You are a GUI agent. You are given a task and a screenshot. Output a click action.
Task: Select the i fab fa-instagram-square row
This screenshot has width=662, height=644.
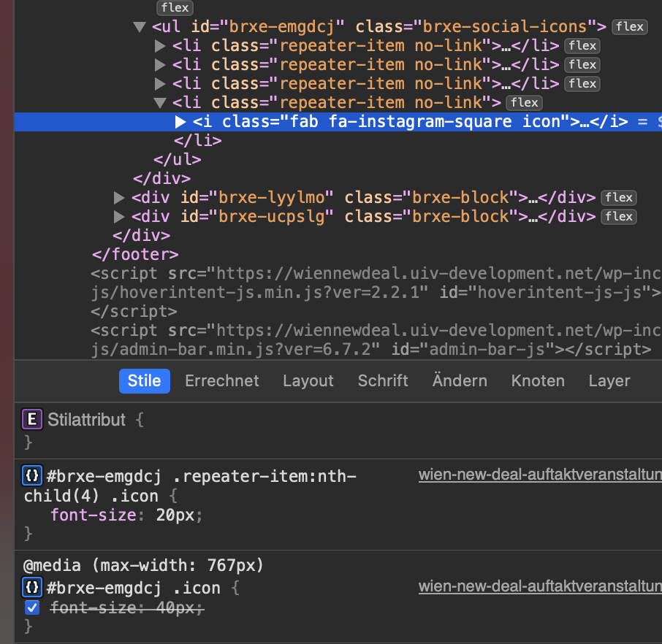click(338, 122)
